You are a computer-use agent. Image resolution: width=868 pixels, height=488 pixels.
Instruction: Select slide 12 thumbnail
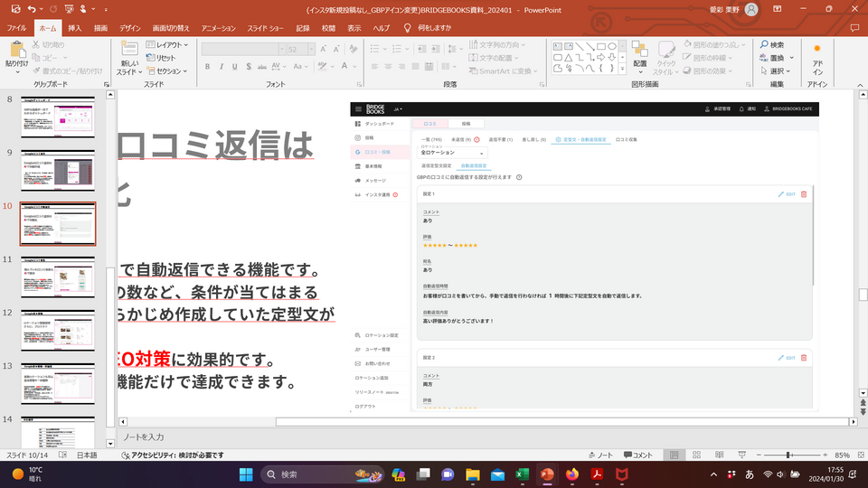click(58, 331)
